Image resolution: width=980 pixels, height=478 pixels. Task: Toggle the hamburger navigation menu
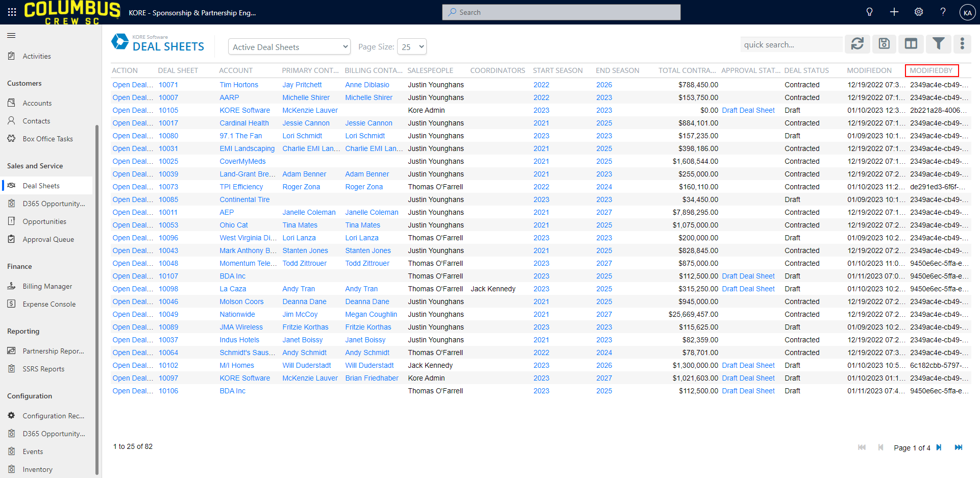point(11,36)
